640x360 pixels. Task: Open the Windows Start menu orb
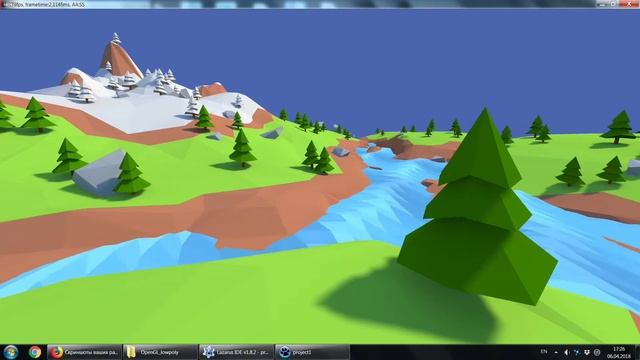click(10, 352)
